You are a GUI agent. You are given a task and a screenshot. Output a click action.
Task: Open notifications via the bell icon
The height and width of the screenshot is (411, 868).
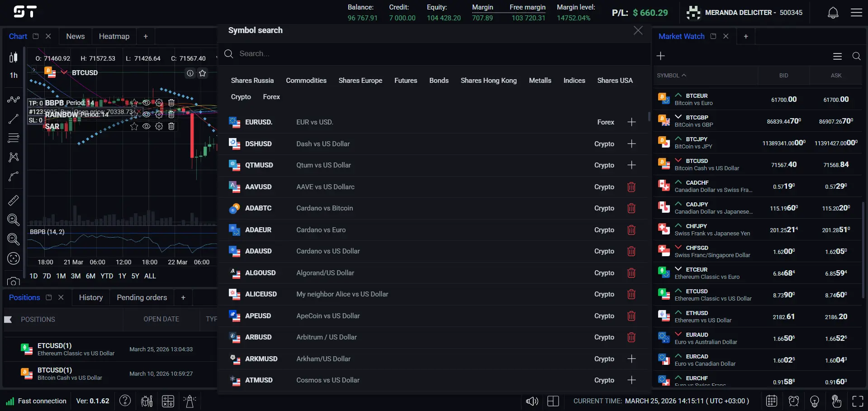pyautogui.click(x=833, y=12)
